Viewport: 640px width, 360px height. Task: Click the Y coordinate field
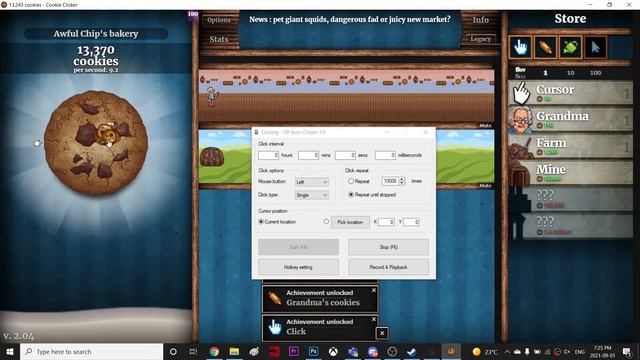tap(411, 222)
